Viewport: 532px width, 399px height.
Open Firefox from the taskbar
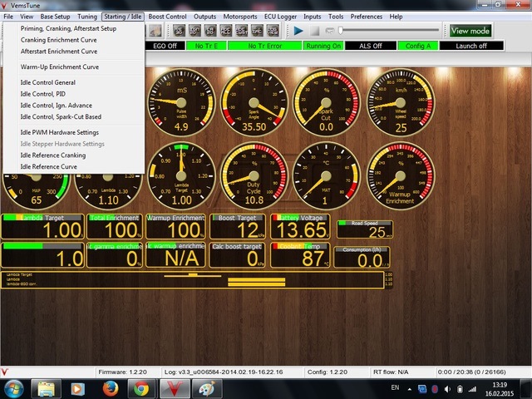[x=111, y=389]
